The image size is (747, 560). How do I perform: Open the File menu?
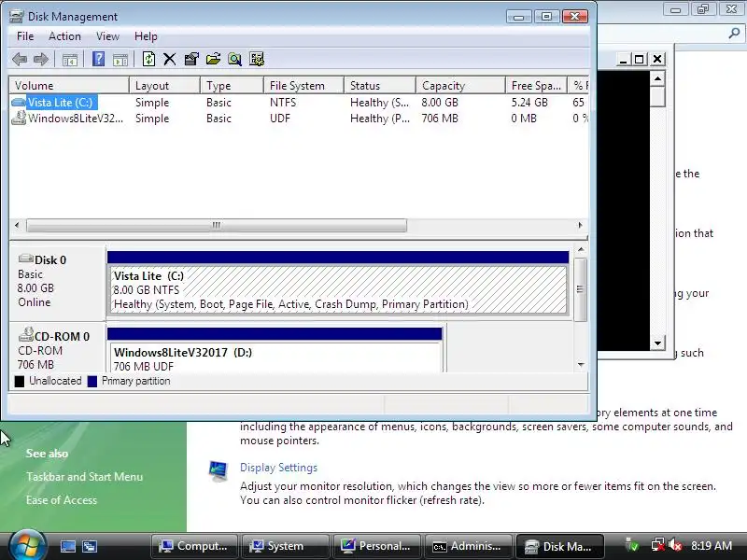pos(25,36)
